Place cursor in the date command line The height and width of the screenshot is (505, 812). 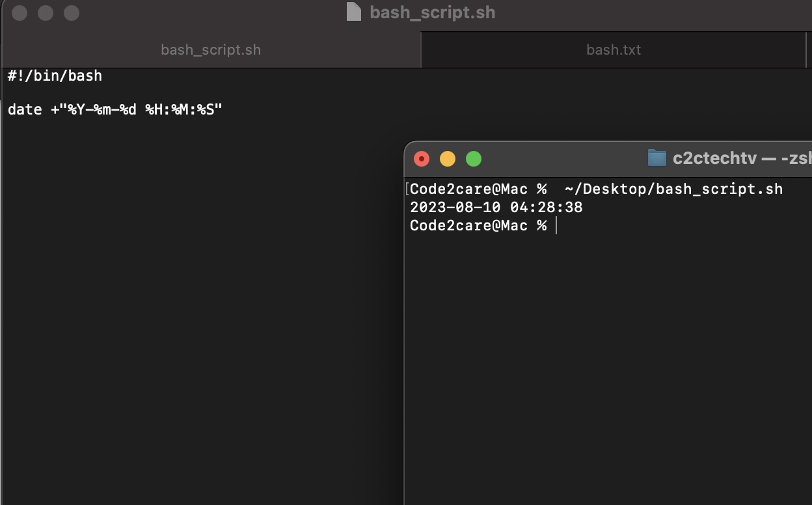pyautogui.click(x=115, y=109)
